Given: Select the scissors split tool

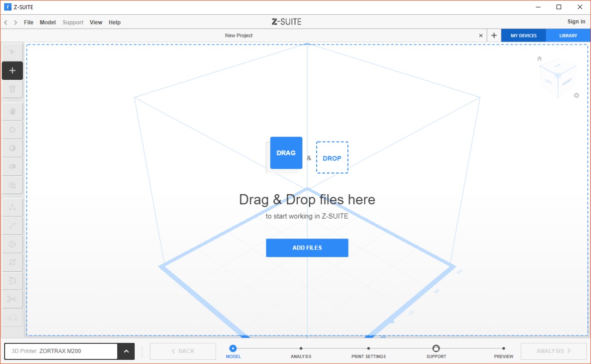Looking at the screenshot, I should (x=12, y=299).
